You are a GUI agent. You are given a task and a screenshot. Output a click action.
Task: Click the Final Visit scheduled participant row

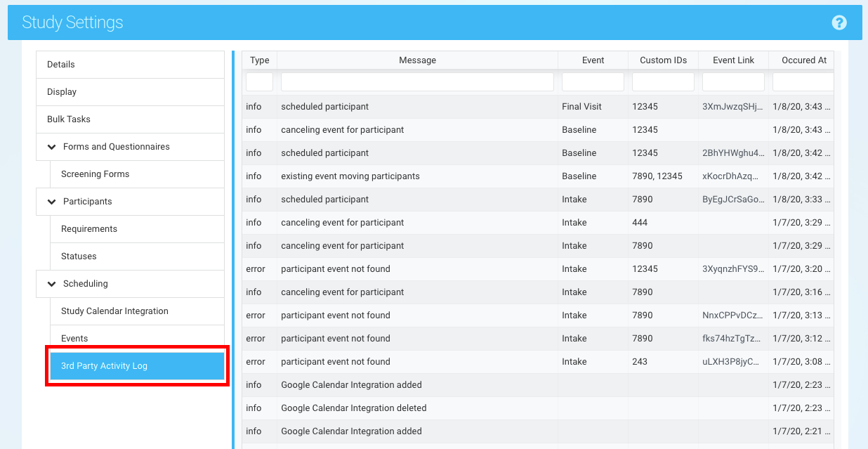pyautogui.click(x=417, y=107)
